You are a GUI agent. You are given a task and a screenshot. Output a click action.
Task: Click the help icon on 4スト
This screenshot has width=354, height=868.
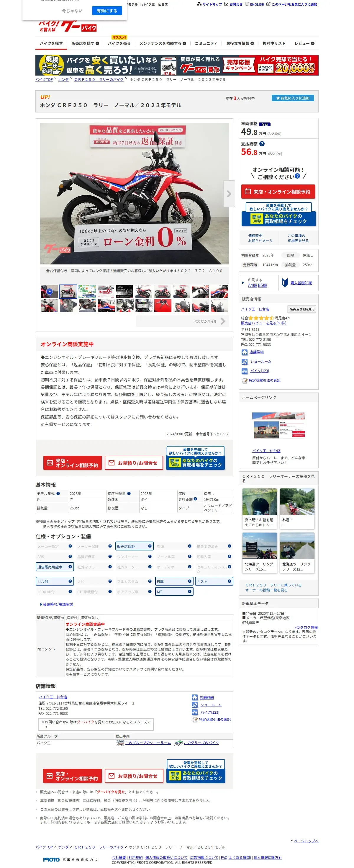pyautogui.click(x=230, y=581)
